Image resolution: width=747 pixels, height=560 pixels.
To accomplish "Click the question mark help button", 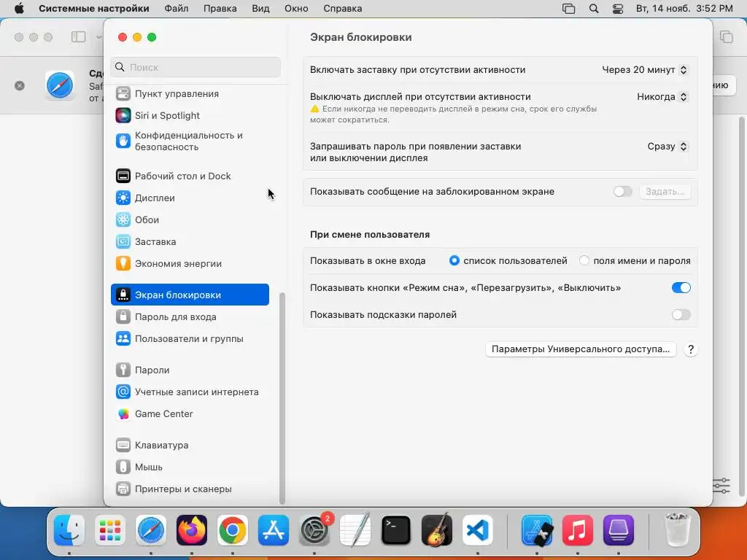I will [691, 349].
